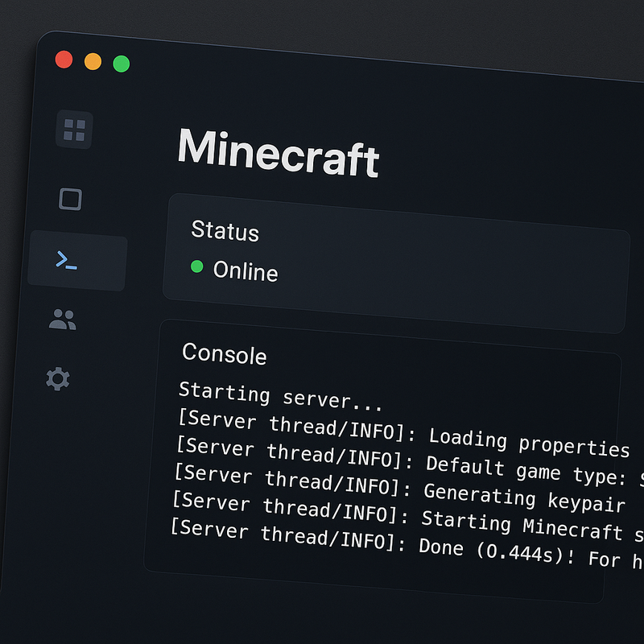Viewport: 644px width, 644px height.
Task: Click the "Default game type" log line
Action: pos(410,462)
